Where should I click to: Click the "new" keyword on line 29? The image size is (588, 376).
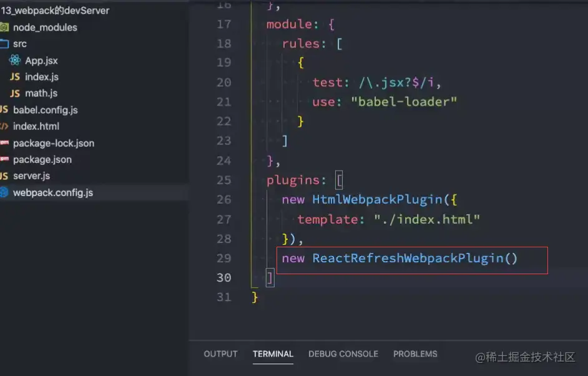click(x=293, y=258)
